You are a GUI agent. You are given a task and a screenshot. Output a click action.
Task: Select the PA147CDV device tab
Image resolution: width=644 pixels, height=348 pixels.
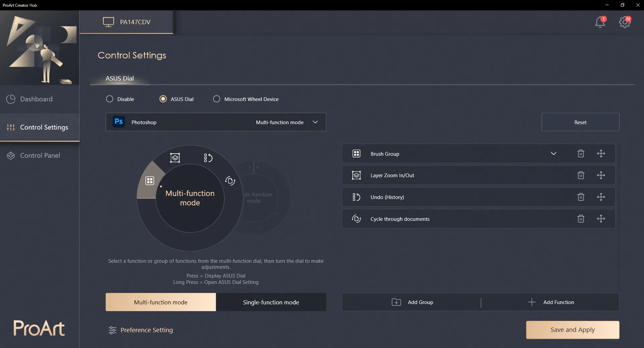click(x=126, y=22)
